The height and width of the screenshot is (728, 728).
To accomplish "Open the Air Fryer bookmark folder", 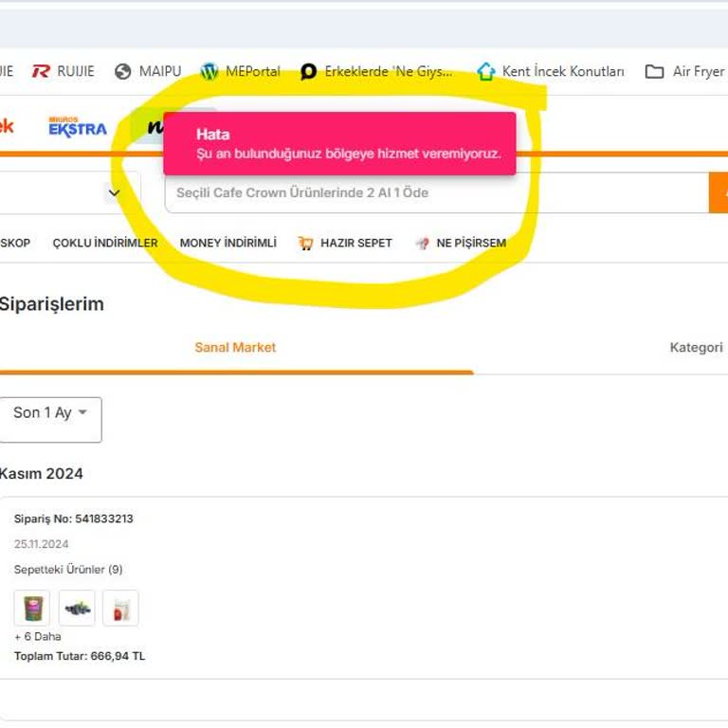I will click(x=685, y=71).
